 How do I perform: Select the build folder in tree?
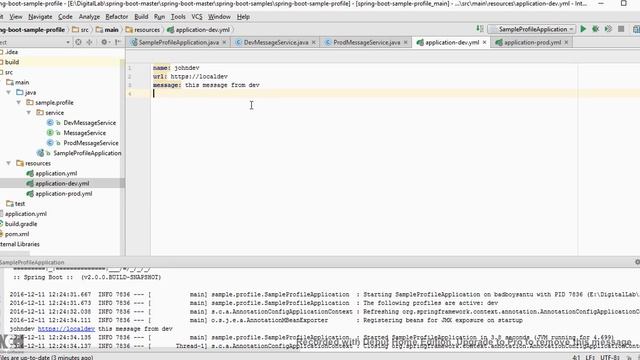12,62
